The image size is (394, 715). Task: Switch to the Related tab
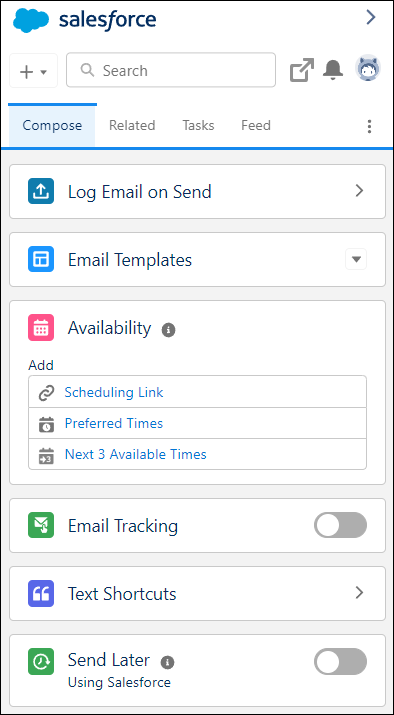[x=132, y=125]
